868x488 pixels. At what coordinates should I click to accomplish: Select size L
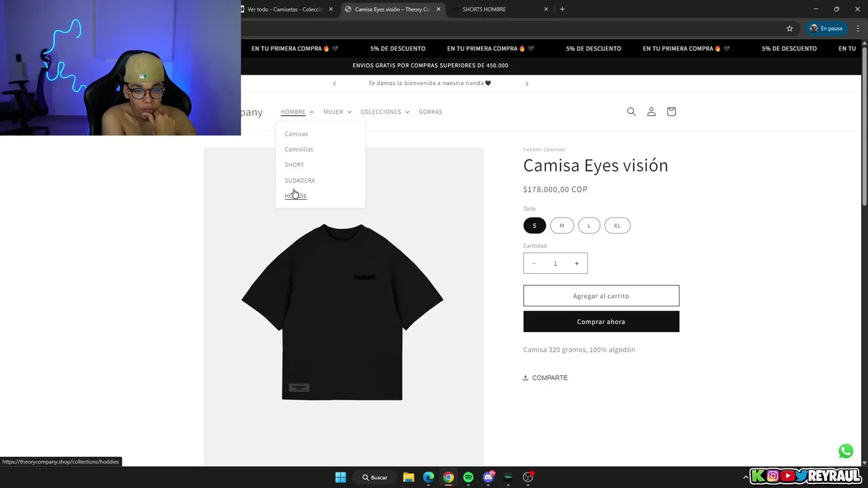click(589, 226)
